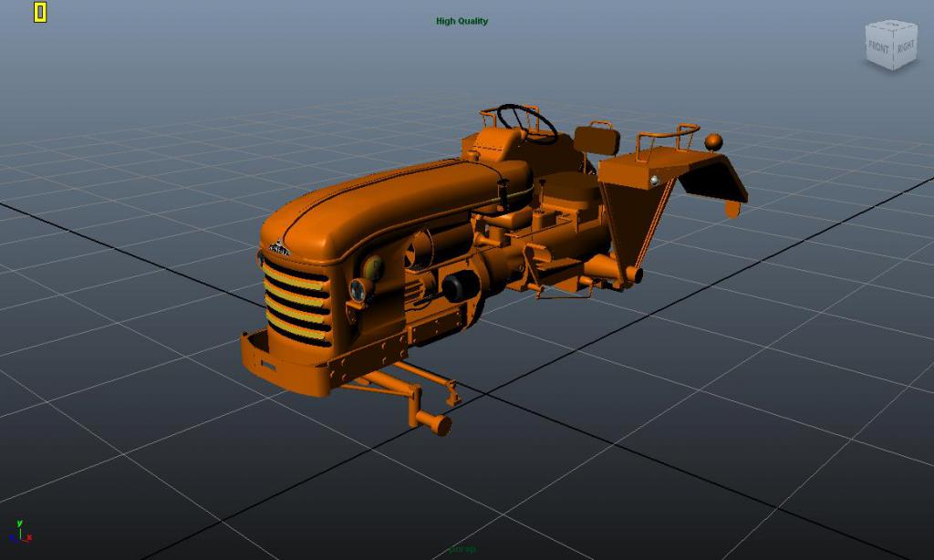Select the top face of the ViewCube
This screenshot has width=934, height=560.
(892, 25)
